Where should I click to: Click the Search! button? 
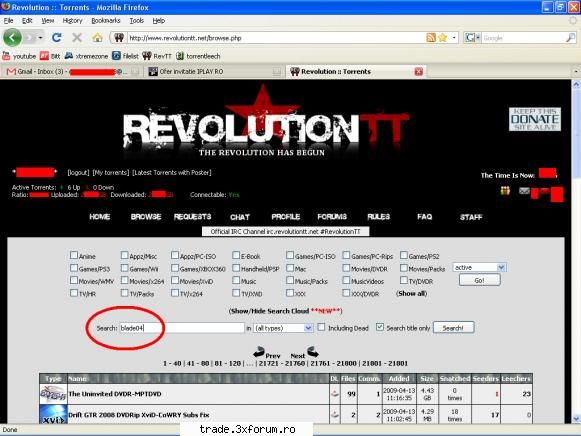[x=453, y=328]
